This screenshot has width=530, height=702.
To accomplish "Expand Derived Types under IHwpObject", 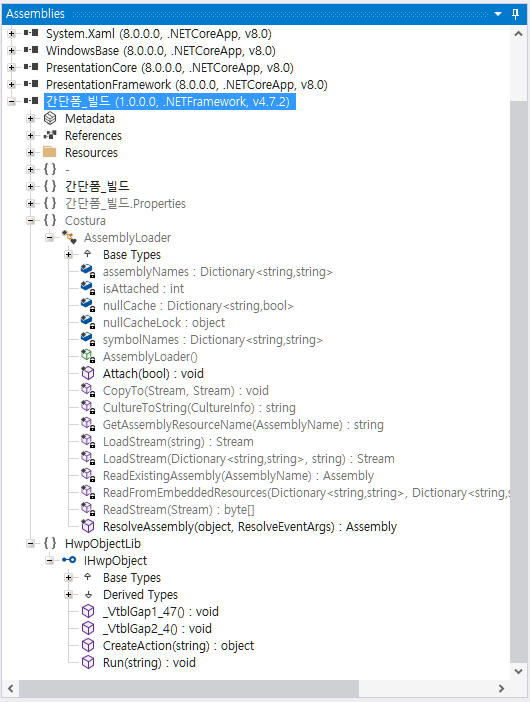I will 68,595.
